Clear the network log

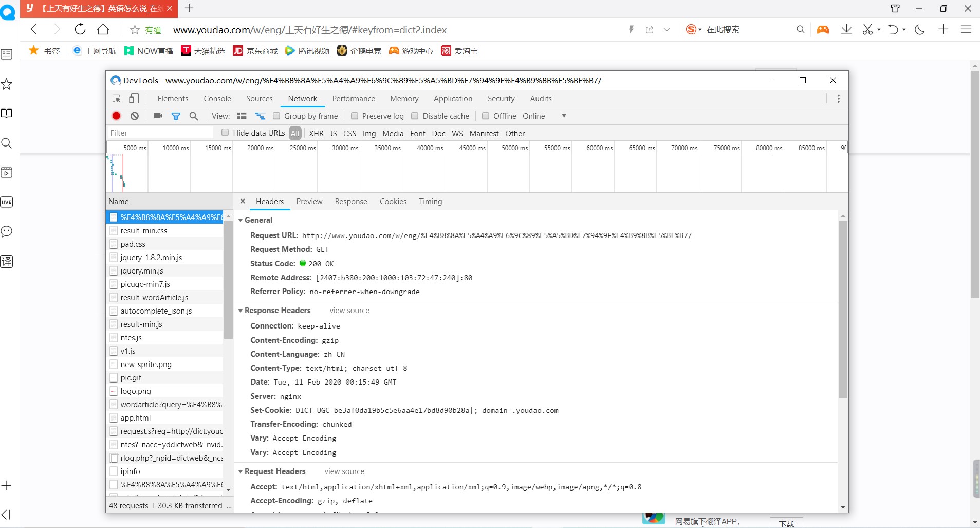135,116
